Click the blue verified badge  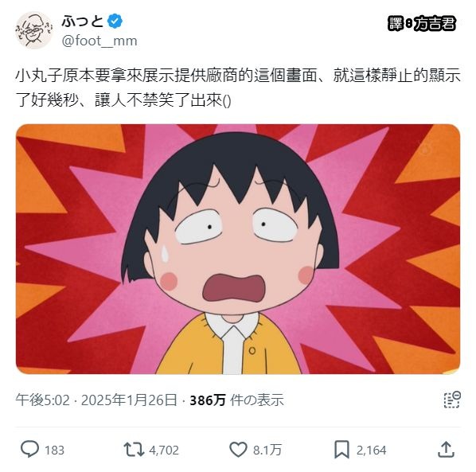click(x=115, y=21)
